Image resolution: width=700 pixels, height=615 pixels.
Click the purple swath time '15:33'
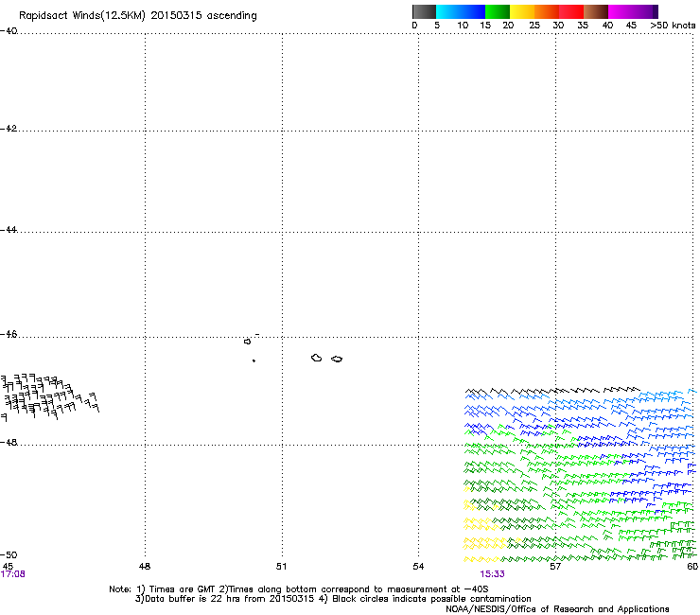(x=493, y=574)
